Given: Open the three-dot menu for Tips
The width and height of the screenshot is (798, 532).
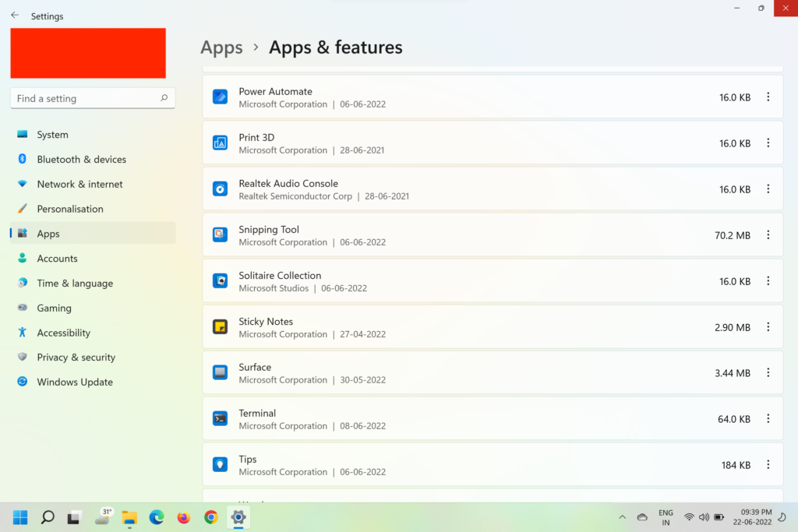Looking at the screenshot, I should [768, 465].
